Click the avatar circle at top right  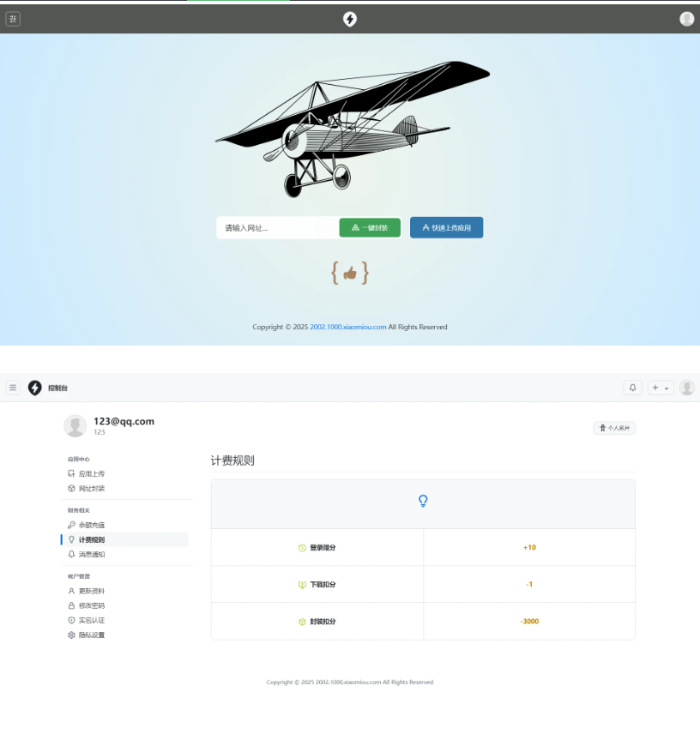point(686,388)
